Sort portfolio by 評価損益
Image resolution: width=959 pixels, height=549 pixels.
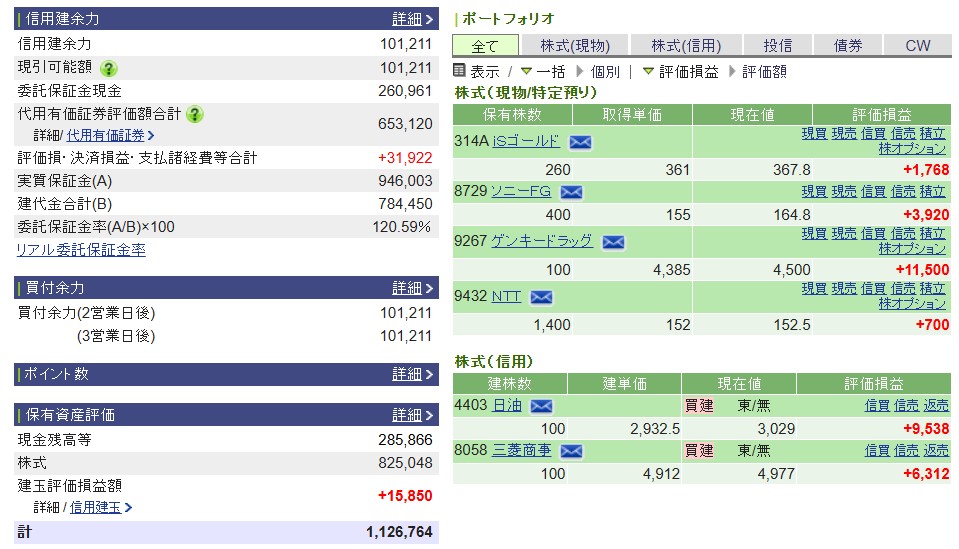(x=688, y=72)
